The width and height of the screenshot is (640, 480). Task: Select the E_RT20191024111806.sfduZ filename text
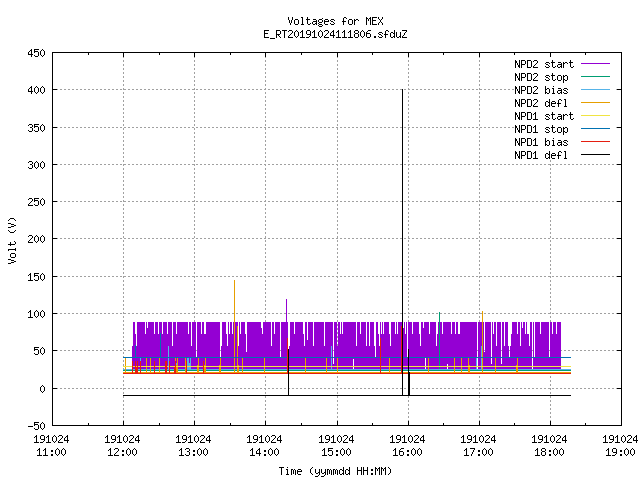(336, 34)
